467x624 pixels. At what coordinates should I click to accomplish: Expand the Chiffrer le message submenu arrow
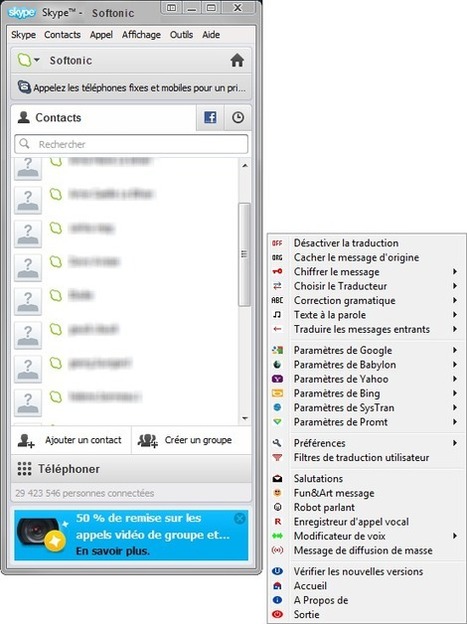pos(455,272)
